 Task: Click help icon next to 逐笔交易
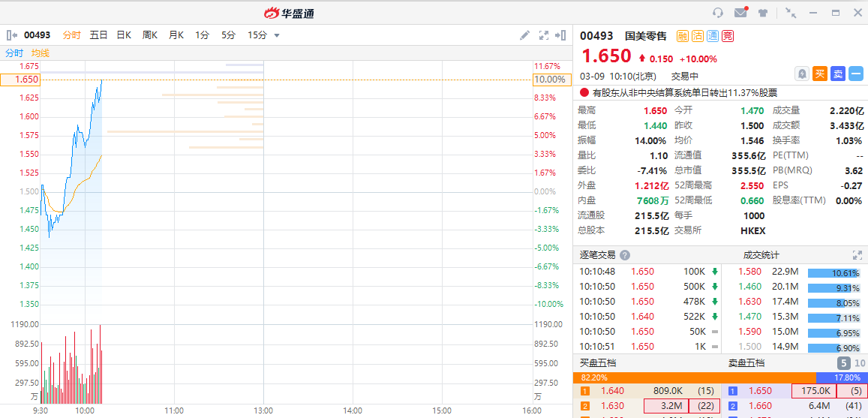[625, 255]
